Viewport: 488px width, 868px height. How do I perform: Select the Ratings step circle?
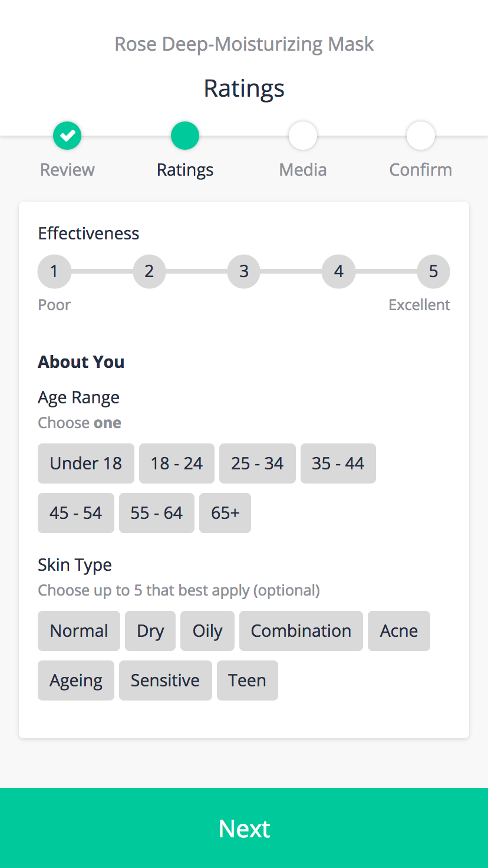pos(185,136)
